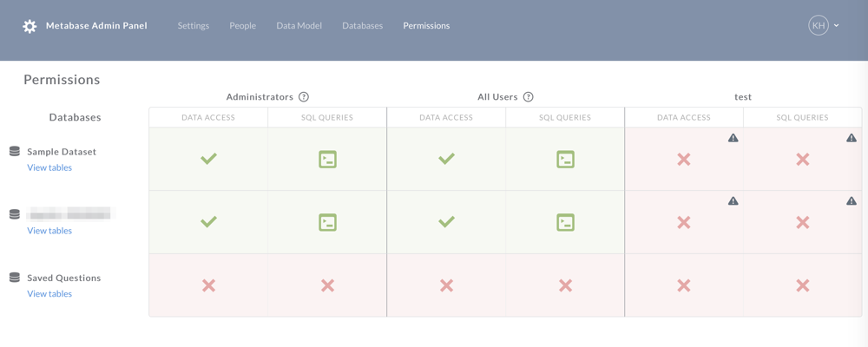Viewport: 868px width, 347px height.
Task: Click test group data access X for Sample Dataset
Action: point(684,160)
